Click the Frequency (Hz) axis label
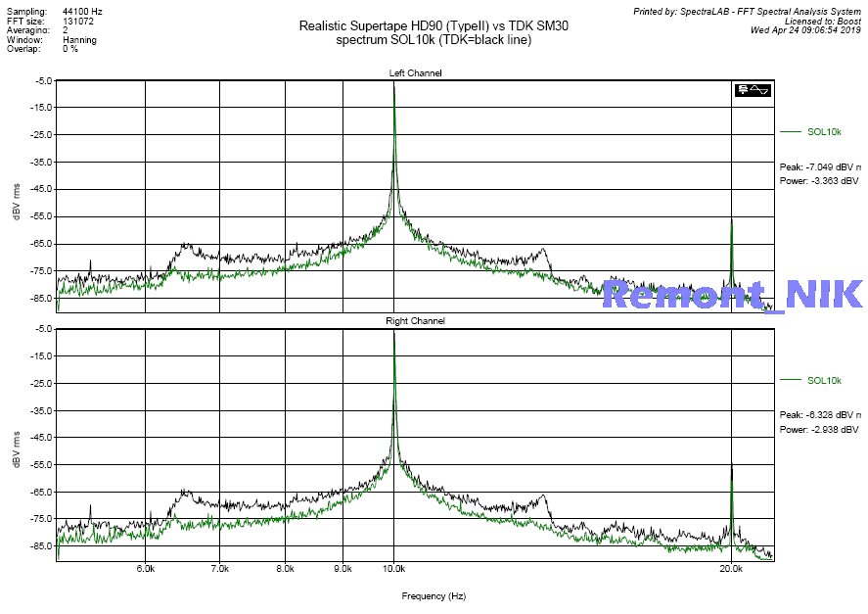Viewport: 868px width, 614px height. (x=434, y=595)
